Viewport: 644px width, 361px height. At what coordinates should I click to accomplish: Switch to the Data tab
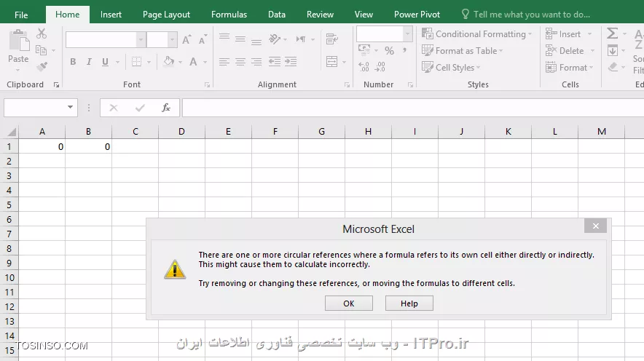(277, 15)
